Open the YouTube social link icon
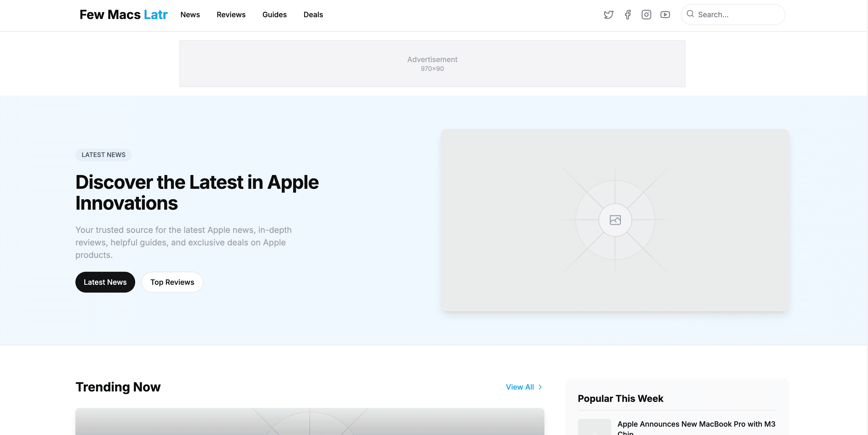Screen dimensions: 868x435 [665, 15]
